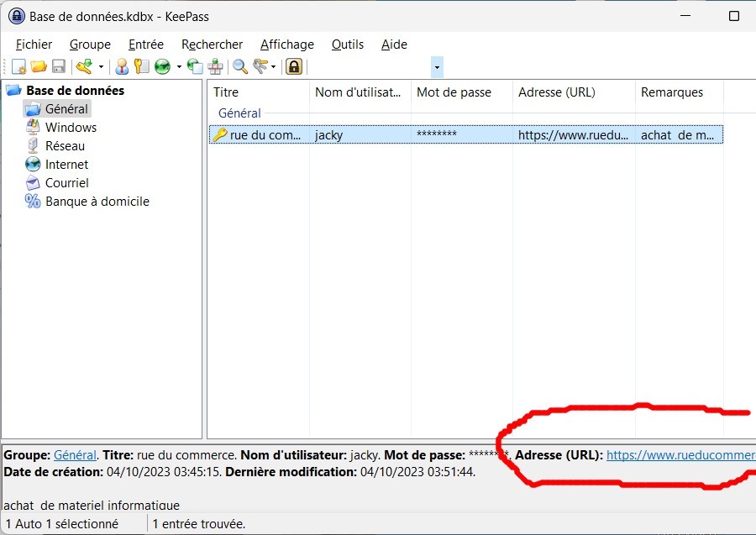This screenshot has width=756, height=535.
Task: Select the Banque à domicile group
Action: tap(97, 202)
